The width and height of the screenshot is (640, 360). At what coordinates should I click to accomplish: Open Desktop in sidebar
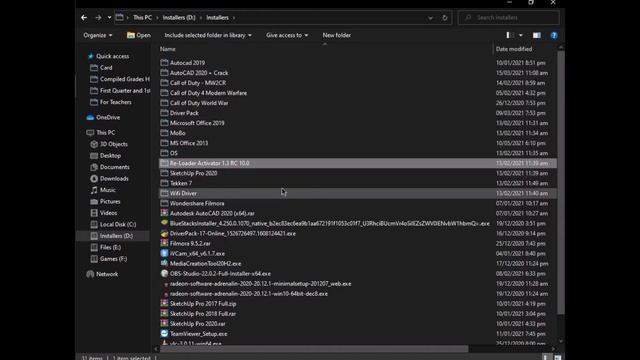(110, 156)
